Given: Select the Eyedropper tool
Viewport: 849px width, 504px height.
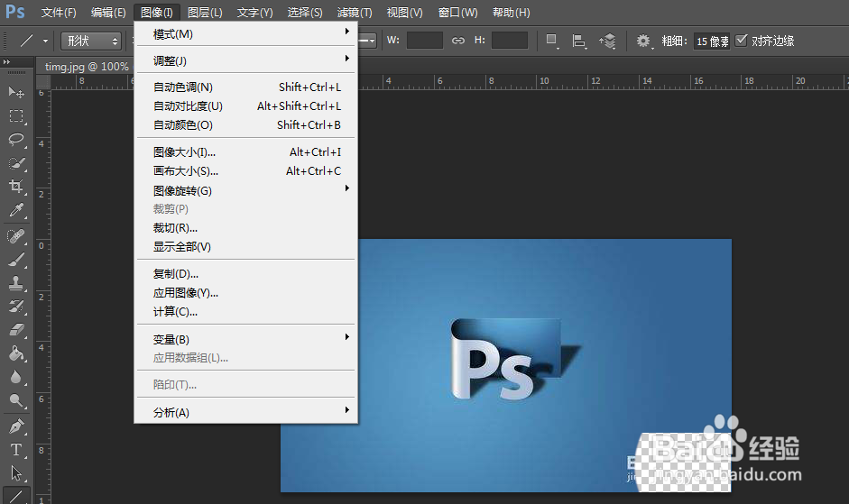Looking at the screenshot, I should pyautogui.click(x=16, y=210).
